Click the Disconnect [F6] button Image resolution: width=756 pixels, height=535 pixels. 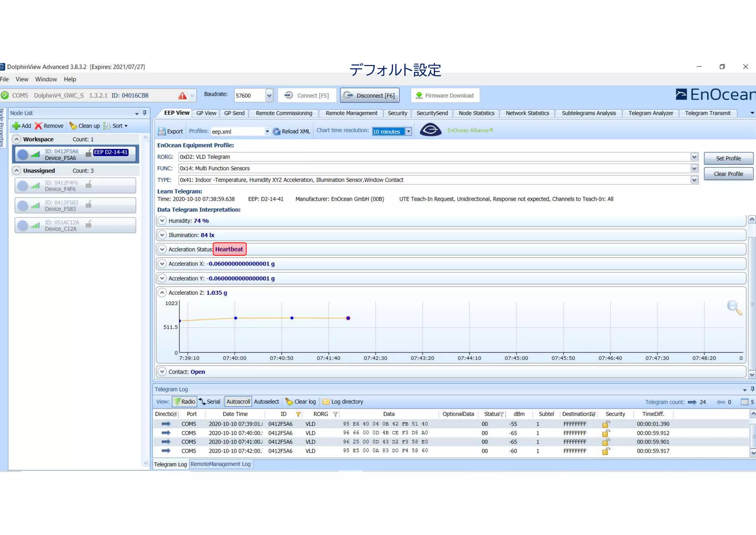(x=370, y=96)
